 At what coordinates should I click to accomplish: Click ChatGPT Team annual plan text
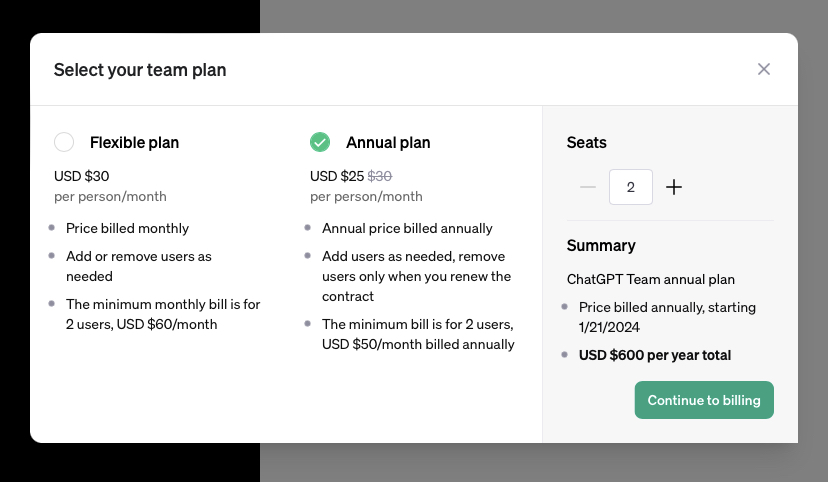[651, 279]
